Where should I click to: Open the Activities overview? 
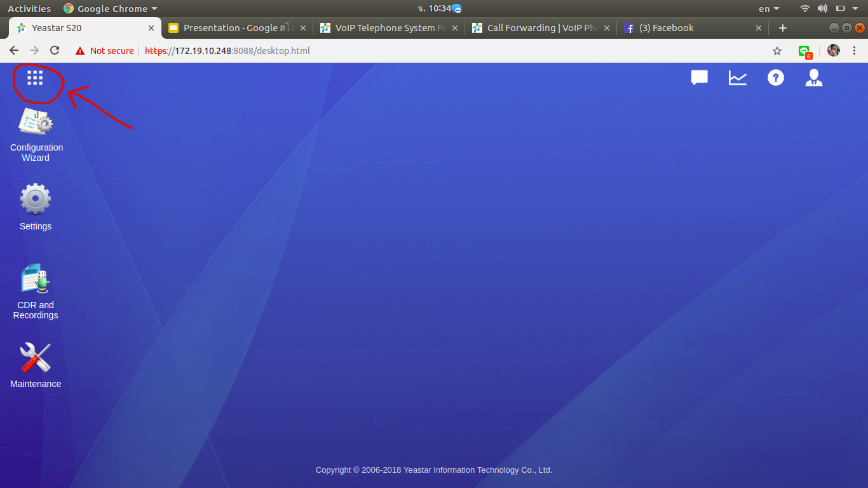pyautogui.click(x=29, y=9)
